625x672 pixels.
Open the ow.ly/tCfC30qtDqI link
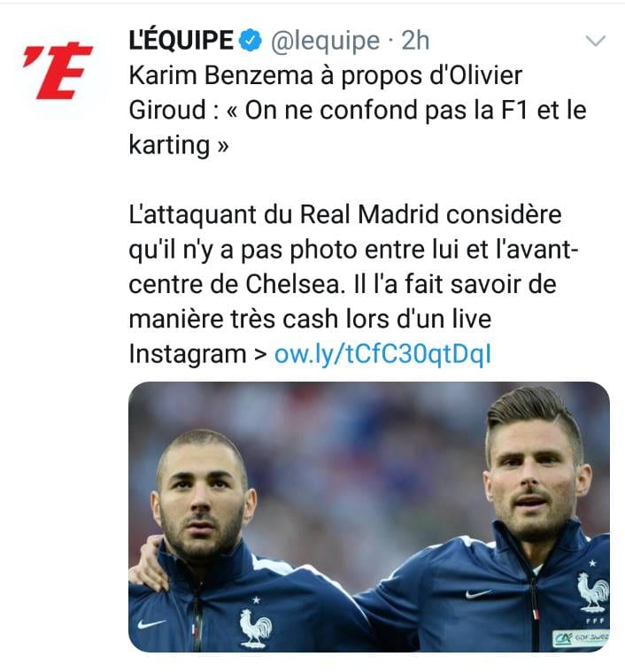(382, 354)
